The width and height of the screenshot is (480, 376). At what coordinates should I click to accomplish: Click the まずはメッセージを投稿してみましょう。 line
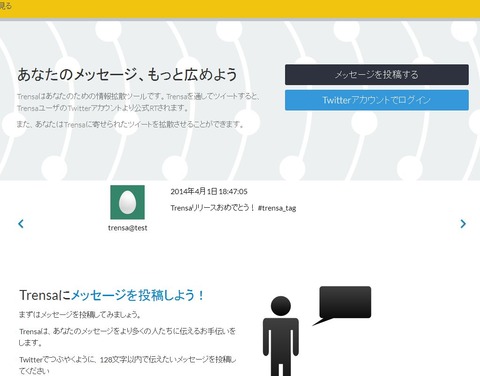[x=80, y=315]
